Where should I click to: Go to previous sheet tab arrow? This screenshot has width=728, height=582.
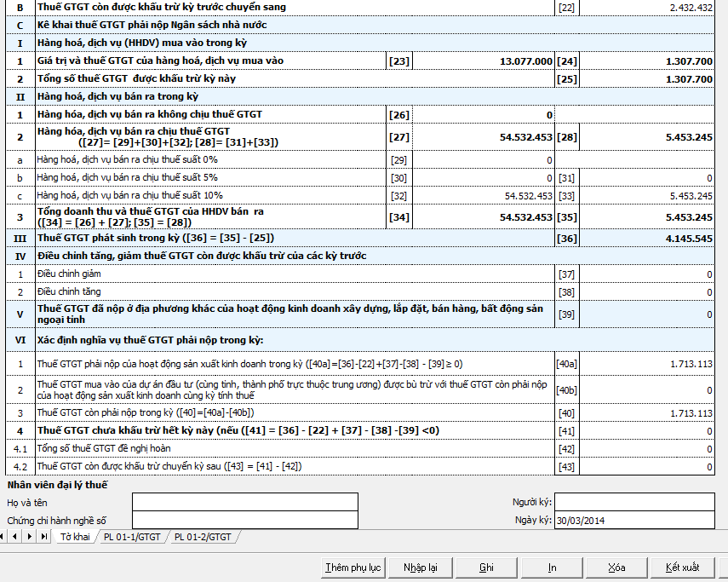point(14,537)
